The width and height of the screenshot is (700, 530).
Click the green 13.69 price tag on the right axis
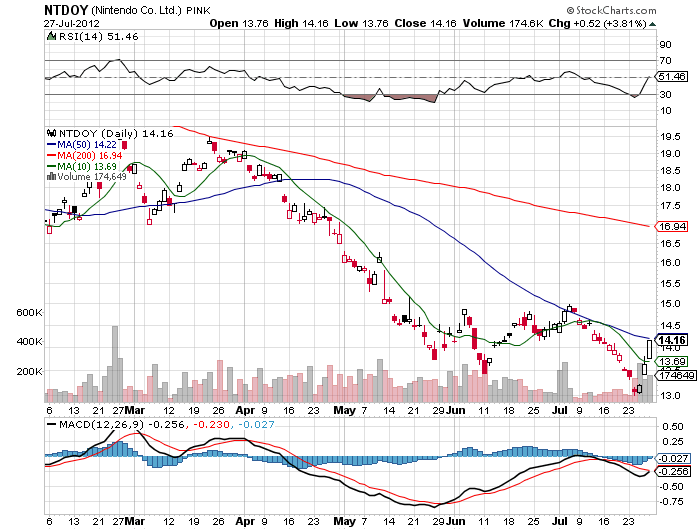click(x=672, y=361)
